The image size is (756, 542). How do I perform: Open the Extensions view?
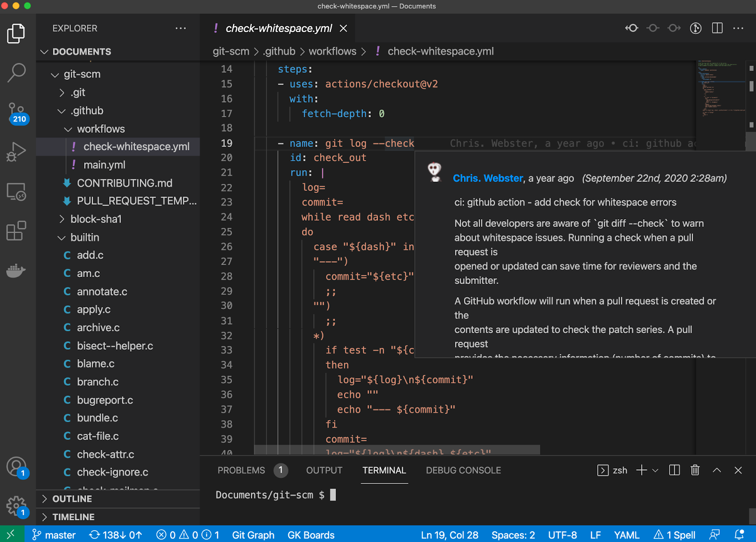click(17, 231)
